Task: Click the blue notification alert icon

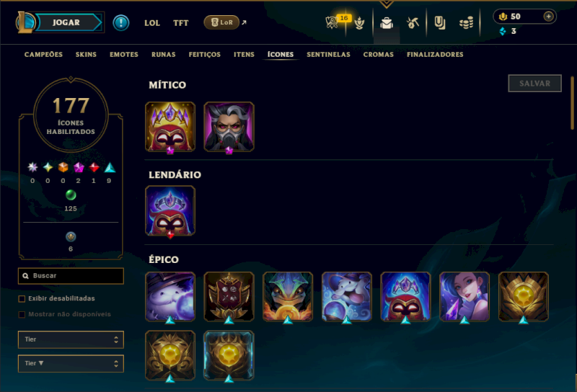Action: (120, 23)
